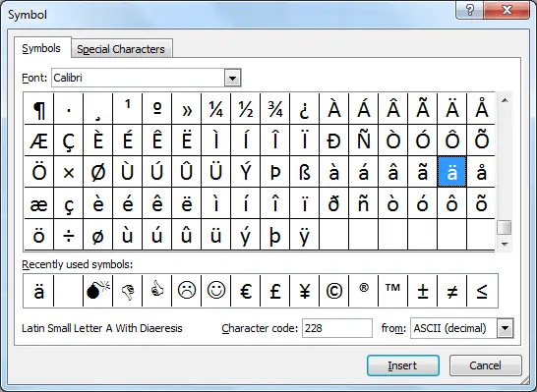Switch to the Special Characters tab

tap(121, 49)
